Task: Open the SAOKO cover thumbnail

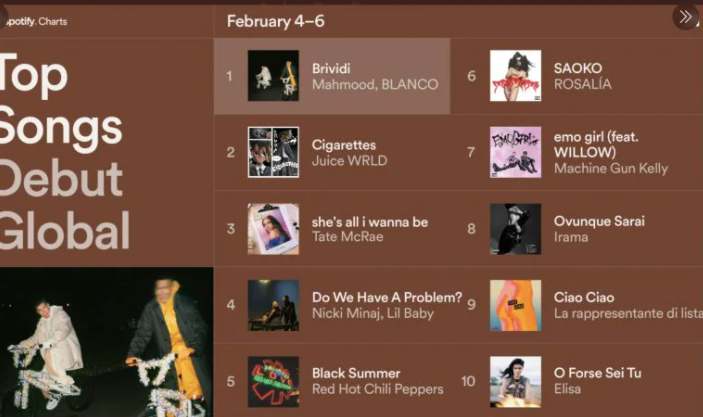Action: pos(515,76)
